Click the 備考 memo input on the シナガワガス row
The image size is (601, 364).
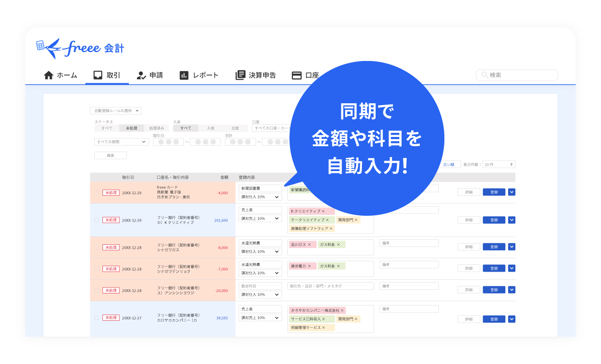[408, 243]
